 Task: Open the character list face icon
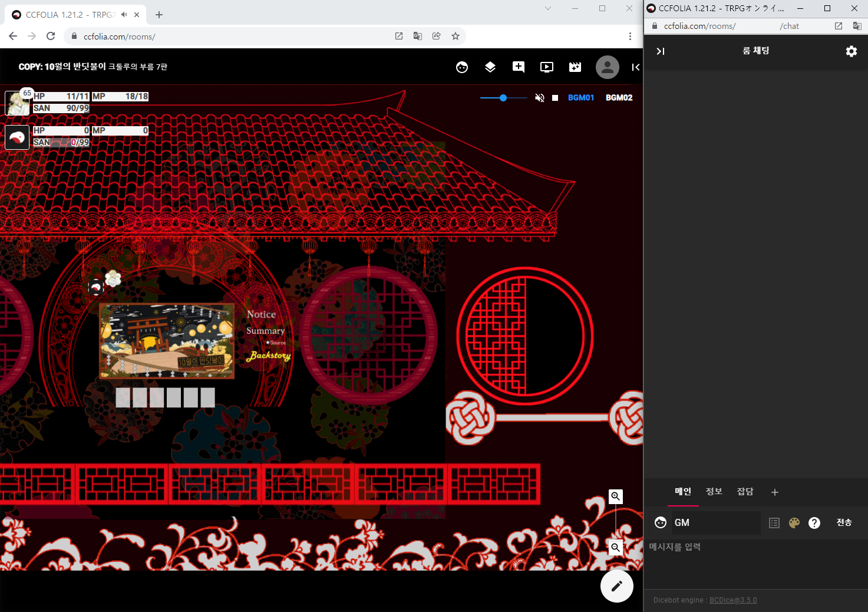[x=462, y=67]
